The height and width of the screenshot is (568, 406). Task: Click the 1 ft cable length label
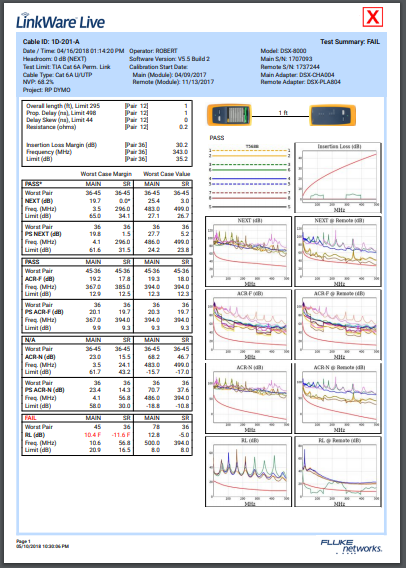(x=283, y=113)
